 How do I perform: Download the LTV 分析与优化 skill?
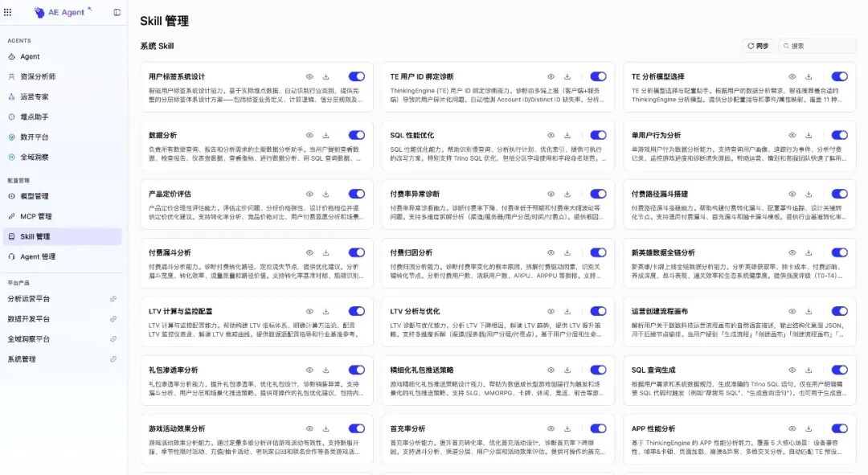(x=567, y=311)
